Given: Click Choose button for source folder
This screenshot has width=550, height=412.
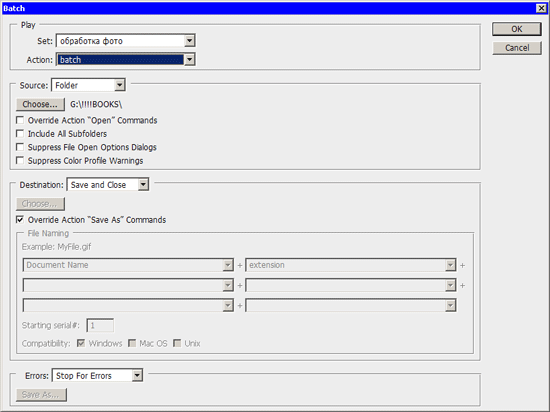Looking at the screenshot, I should pyautogui.click(x=40, y=104).
